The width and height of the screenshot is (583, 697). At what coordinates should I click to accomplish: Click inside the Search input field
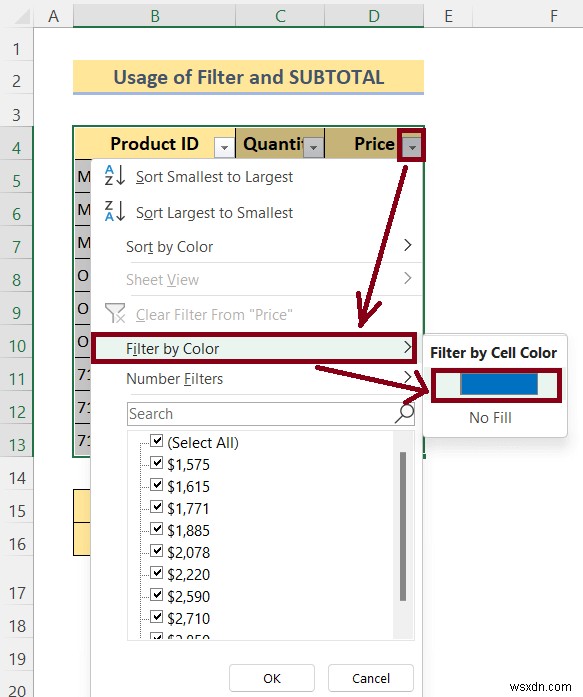261,414
